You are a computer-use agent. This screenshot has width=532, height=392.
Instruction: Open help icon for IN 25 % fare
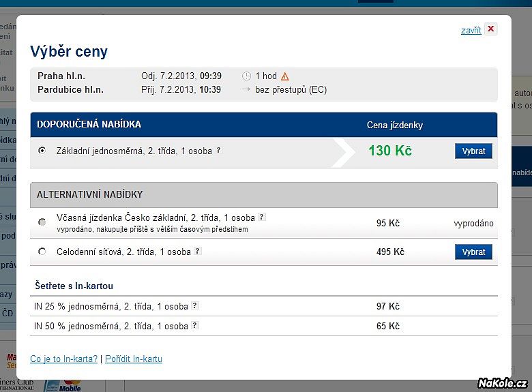[195, 305]
